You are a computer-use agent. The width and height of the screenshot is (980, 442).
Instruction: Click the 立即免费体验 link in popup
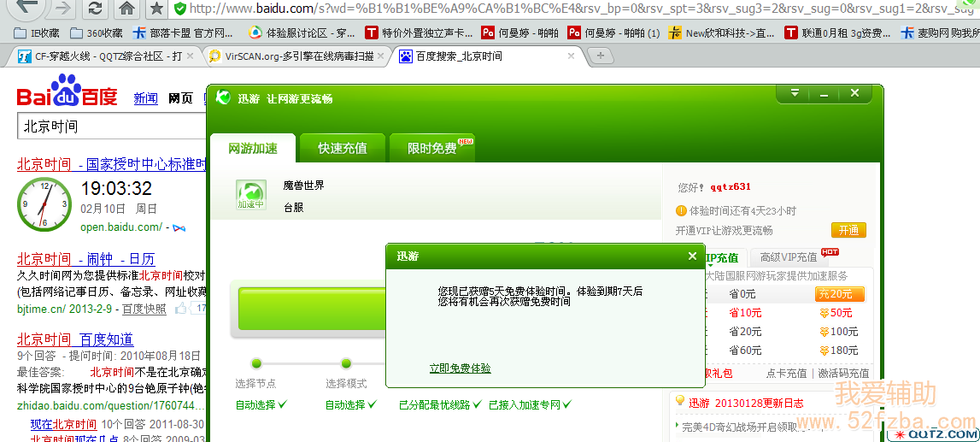click(460, 368)
